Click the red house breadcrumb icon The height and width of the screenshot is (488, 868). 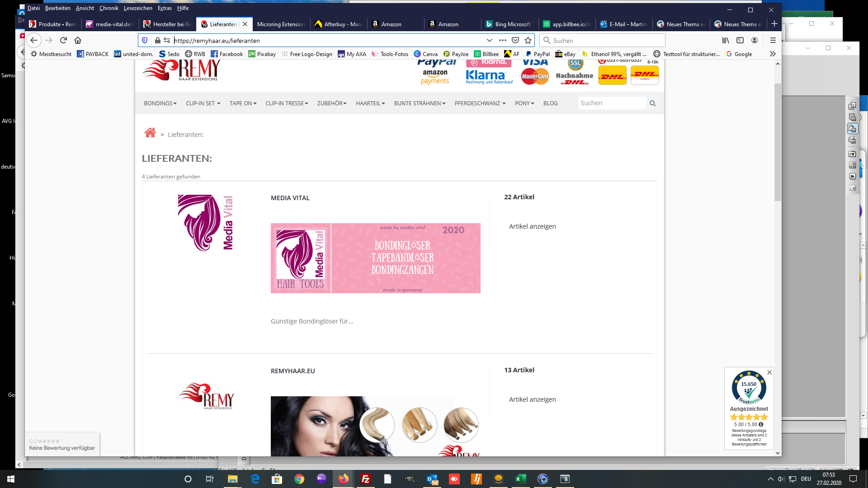tap(150, 133)
